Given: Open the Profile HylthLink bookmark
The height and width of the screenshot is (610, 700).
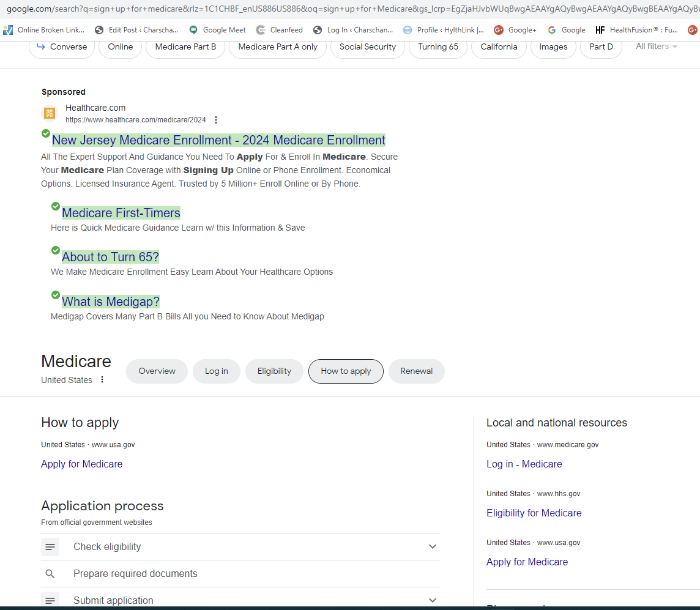Looking at the screenshot, I should point(443,30).
